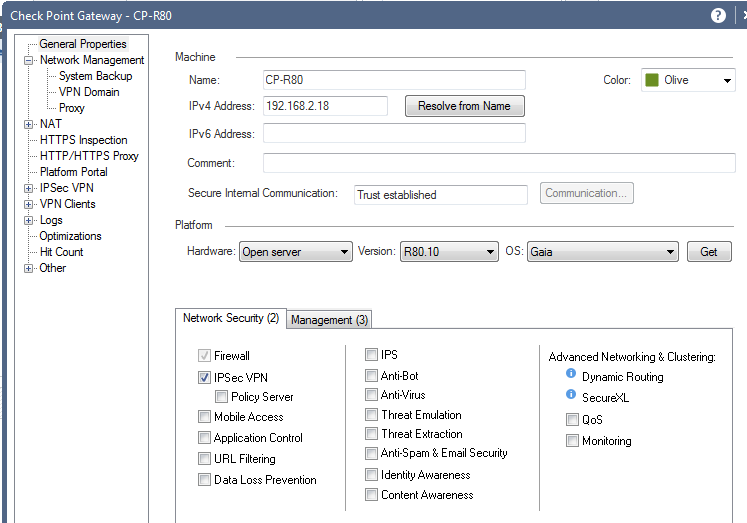Click the Comment input field
This screenshot has height=523, width=747.
click(499, 162)
